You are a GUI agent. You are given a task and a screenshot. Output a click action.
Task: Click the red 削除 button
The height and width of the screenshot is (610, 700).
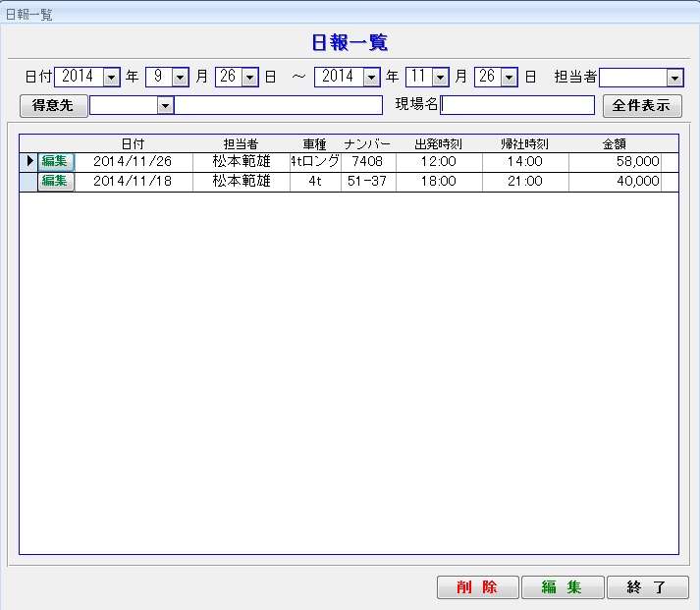coord(476,587)
